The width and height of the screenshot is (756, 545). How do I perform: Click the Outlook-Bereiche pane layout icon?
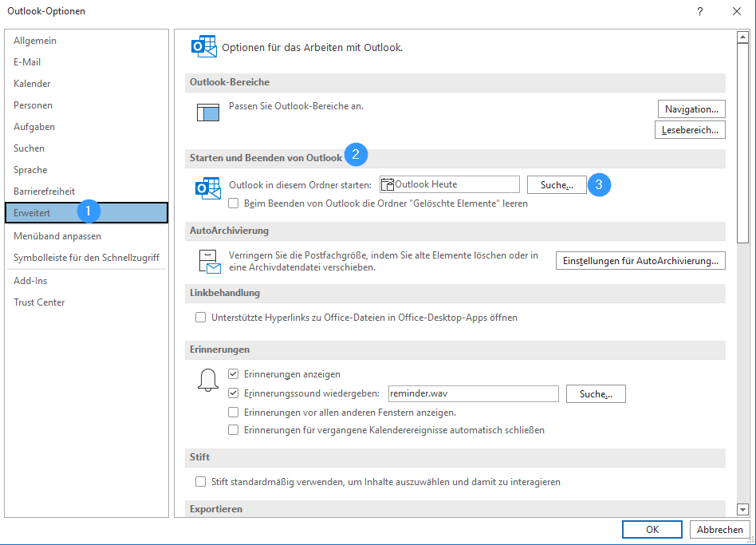[208, 112]
